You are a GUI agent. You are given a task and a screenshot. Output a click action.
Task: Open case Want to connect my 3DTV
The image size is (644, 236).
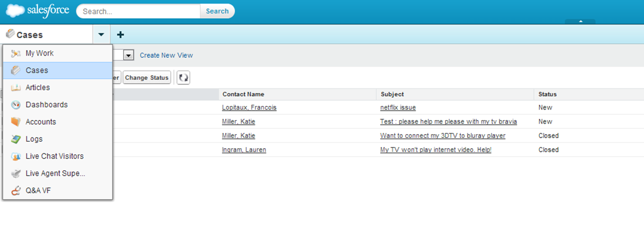point(443,135)
